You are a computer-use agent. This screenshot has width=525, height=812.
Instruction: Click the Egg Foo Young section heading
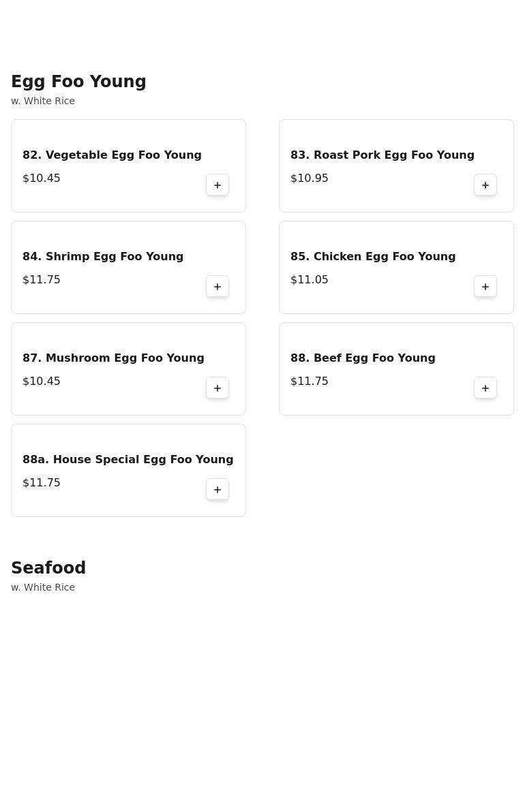[x=79, y=81]
